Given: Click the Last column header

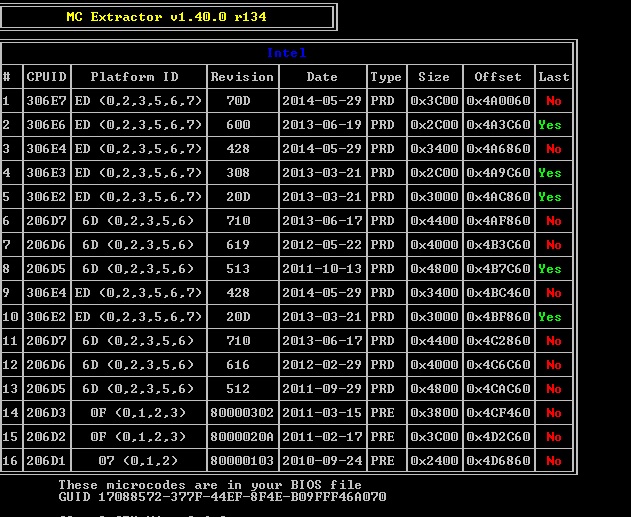Looking at the screenshot, I should (x=554, y=77).
